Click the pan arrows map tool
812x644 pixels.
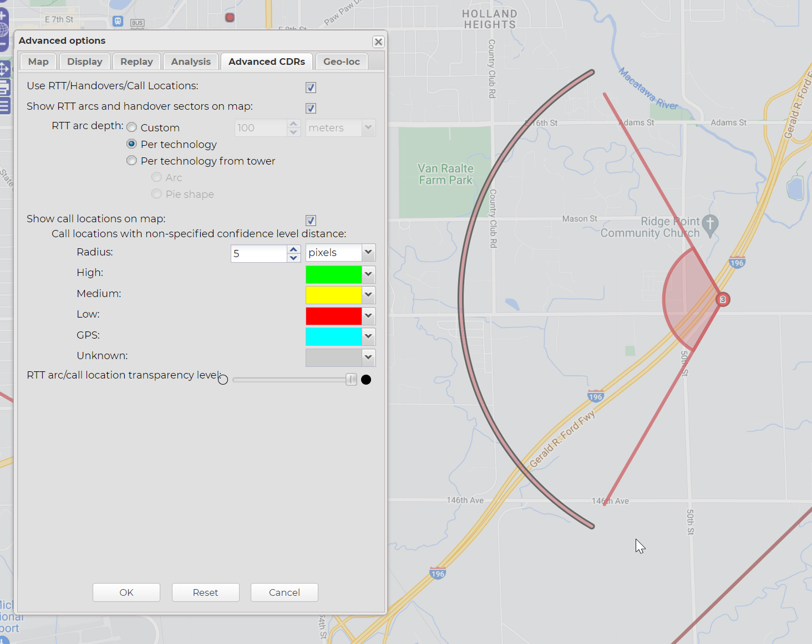pyautogui.click(x=4, y=69)
